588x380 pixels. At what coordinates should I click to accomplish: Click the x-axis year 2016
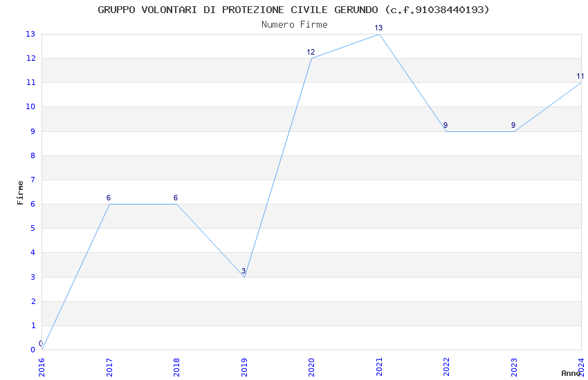point(42,368)
